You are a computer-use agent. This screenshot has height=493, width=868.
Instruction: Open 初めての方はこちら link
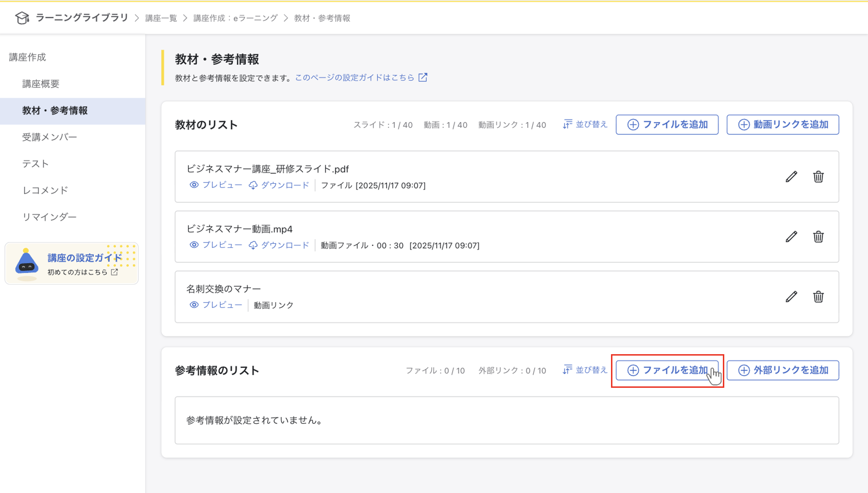(77, 272)
